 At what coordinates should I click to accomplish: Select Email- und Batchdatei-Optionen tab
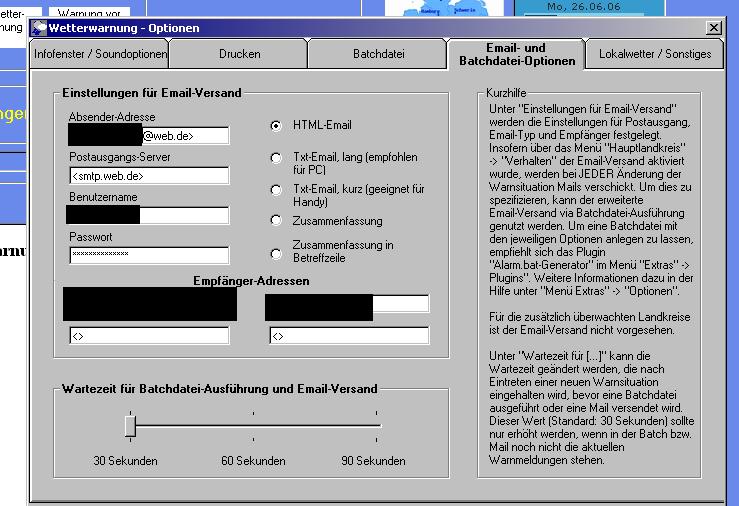tap(516, 54)
